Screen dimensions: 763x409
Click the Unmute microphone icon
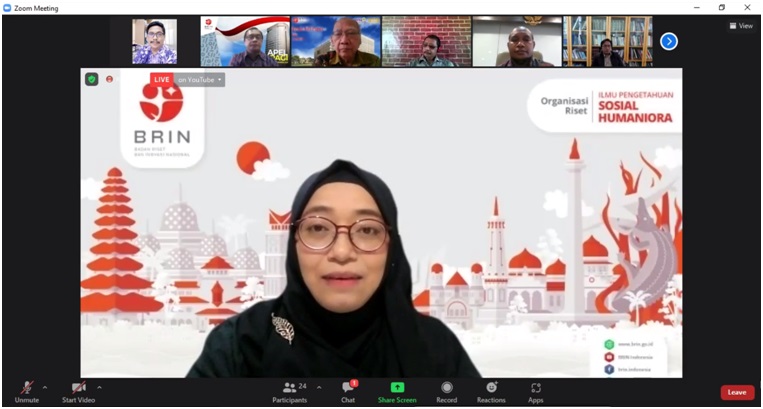pos(26,388)
